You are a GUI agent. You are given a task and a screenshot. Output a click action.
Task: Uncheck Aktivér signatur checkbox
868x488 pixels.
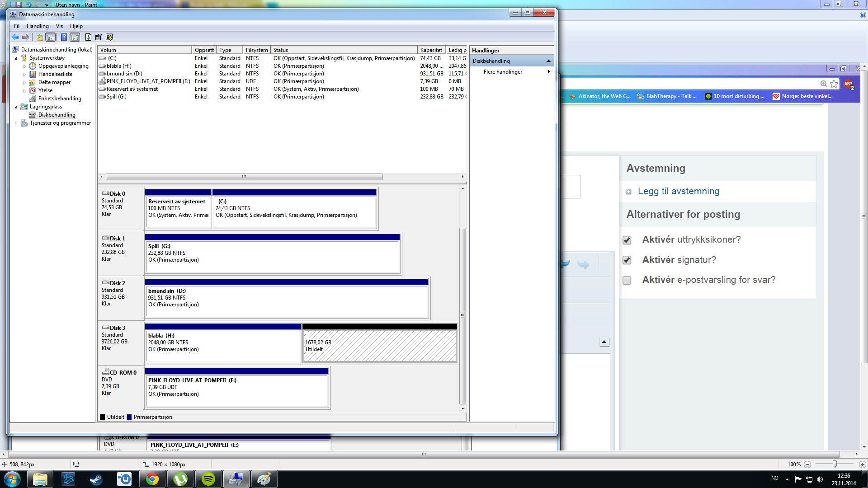pos(627,260)
